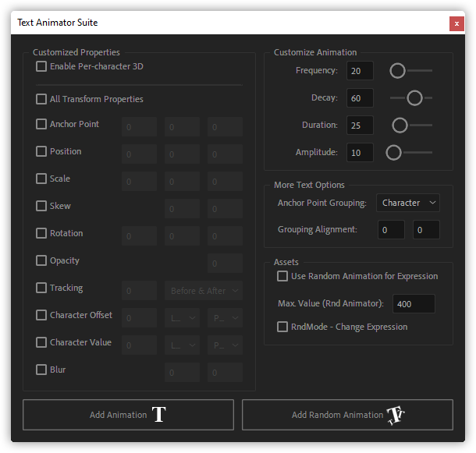The height and width of the screenshot is (453, 476).
Task: Click the Amplitude slider handle
Action: pyautogui.click(x=394, y=153)
